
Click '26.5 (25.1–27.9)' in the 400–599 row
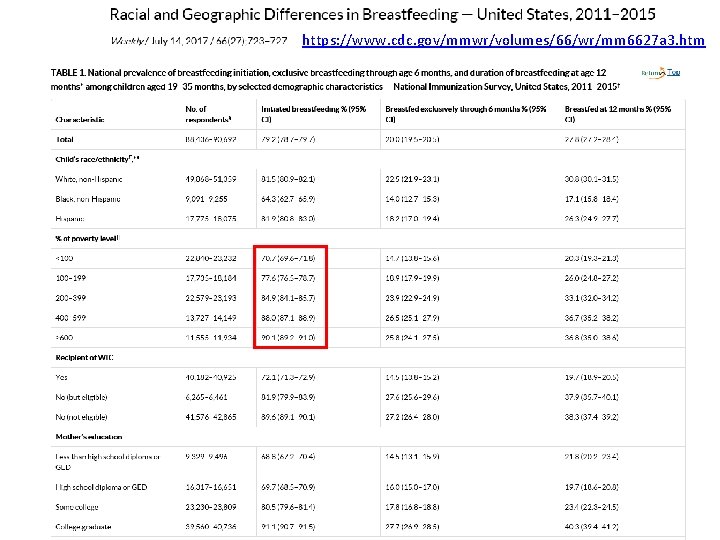coord(412,318)
